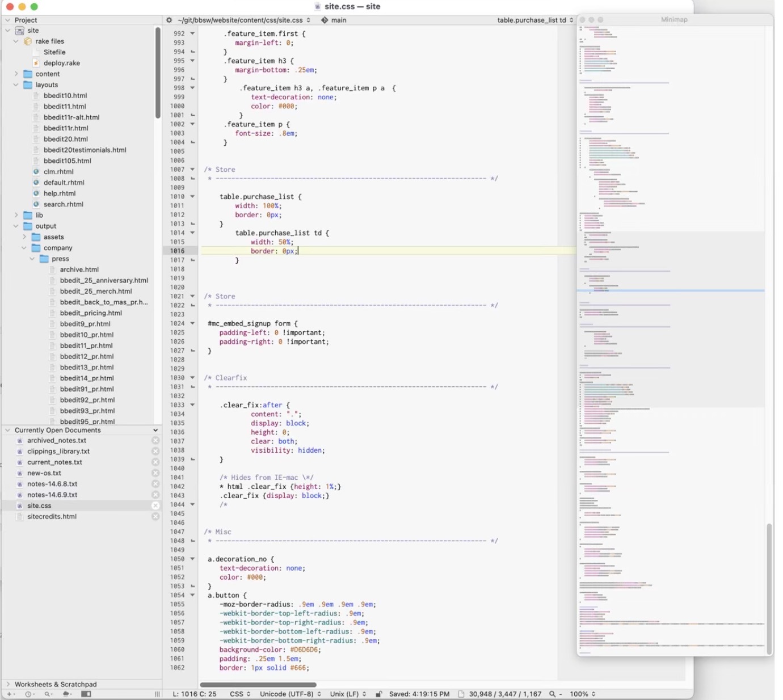Open the gear text options menu

point(169,20)
